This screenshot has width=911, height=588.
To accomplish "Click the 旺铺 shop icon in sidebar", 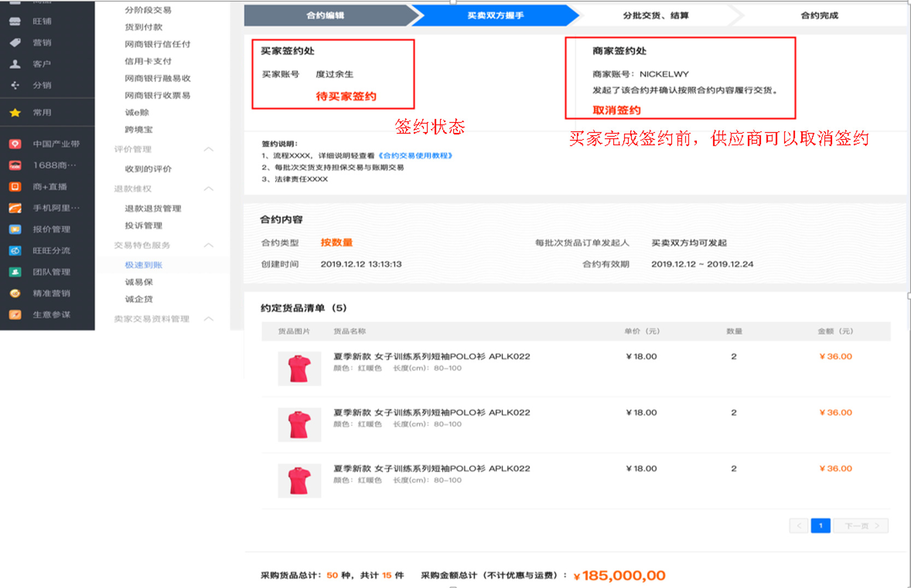I will click(15, 21).
